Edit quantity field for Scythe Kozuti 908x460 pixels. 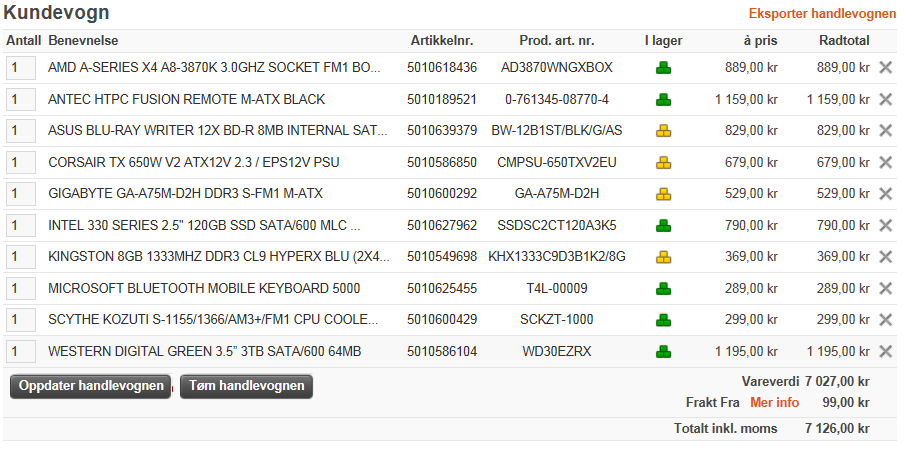pyautogui.click(x=21, y=320)
